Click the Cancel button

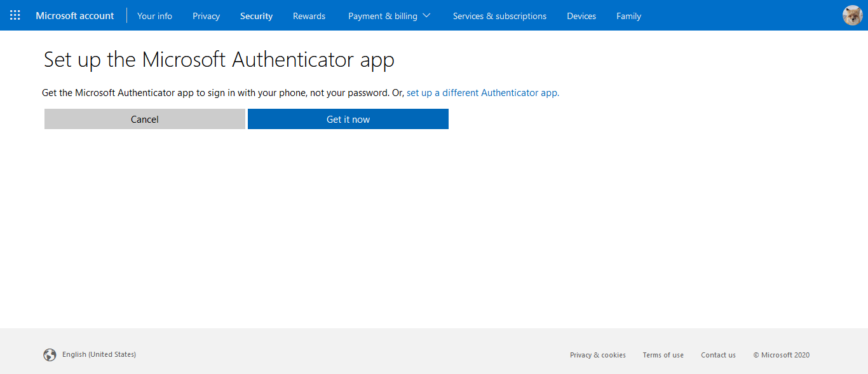click(145, 119)
